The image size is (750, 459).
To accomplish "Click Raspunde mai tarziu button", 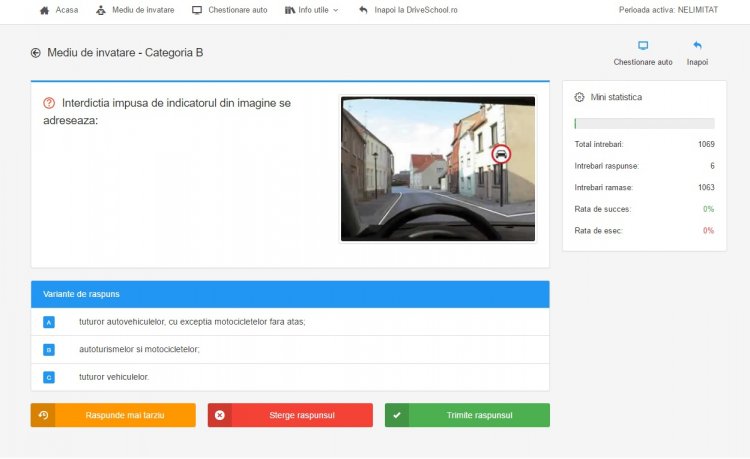I will pos(113,415).
